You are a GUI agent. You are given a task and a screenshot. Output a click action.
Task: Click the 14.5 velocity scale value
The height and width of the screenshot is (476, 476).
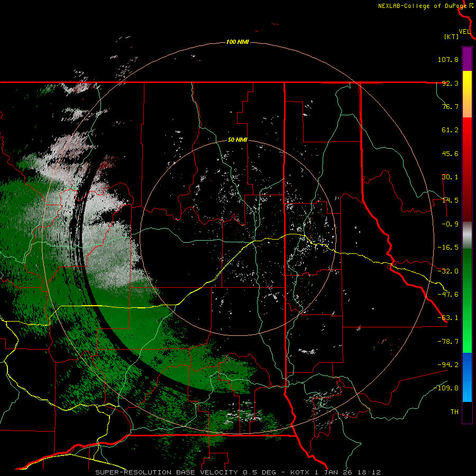point(450,200)
